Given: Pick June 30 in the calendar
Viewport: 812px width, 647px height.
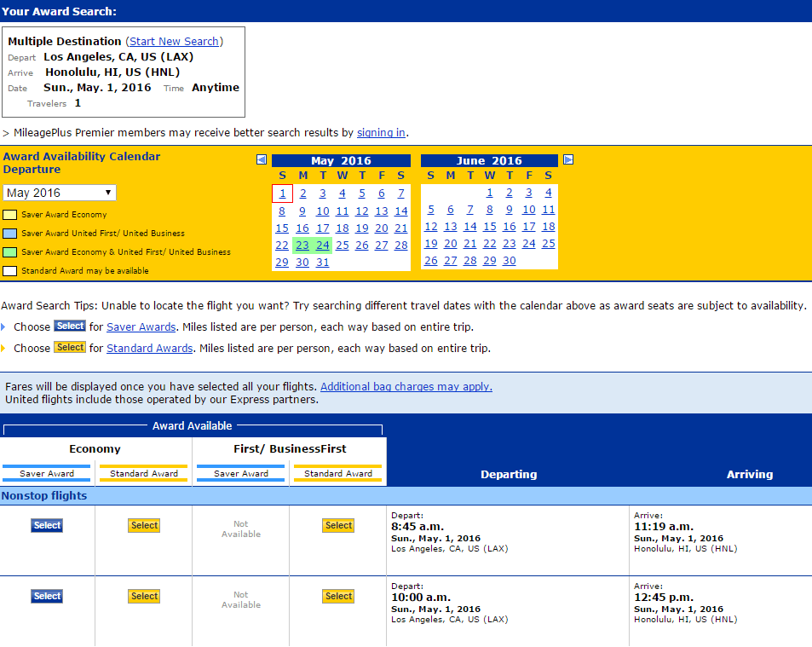Looking at the screenshot, I should (x=509, y=261).
